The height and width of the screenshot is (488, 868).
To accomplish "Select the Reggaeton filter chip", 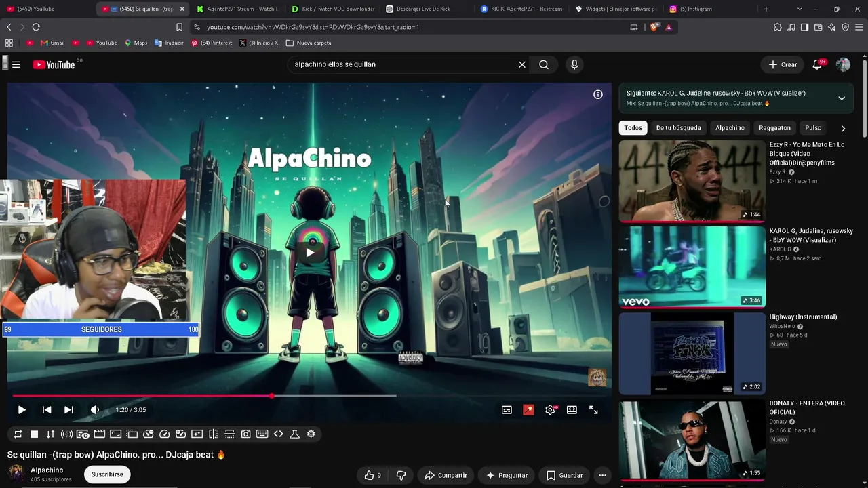I will click(774, 128).
